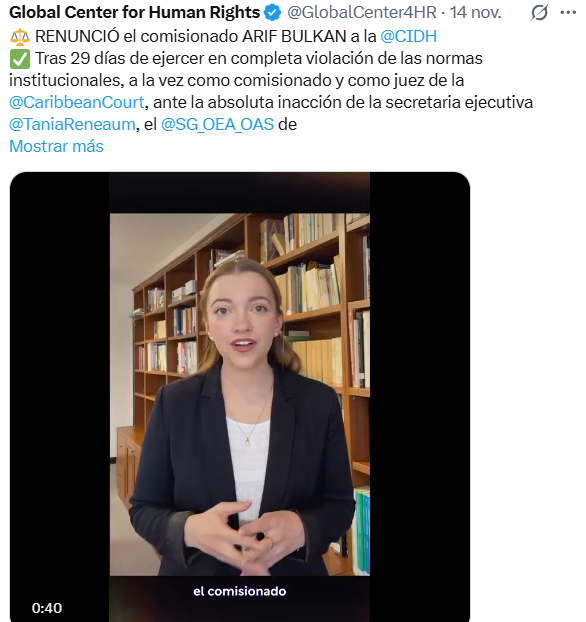Click the scales of justice emoji
This screenshot has height=622, width=586.
[x=19, y=37]
